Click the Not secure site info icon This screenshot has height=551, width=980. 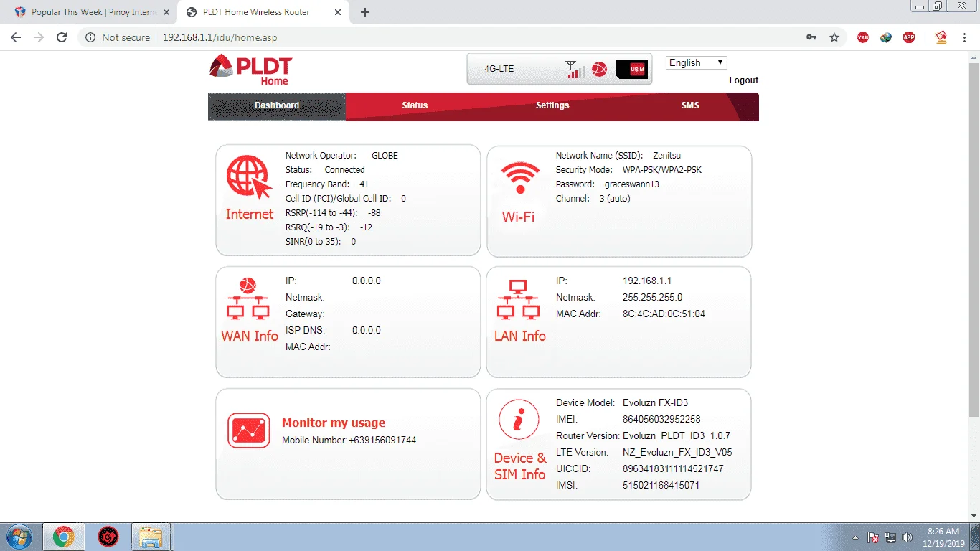[90, 37]
